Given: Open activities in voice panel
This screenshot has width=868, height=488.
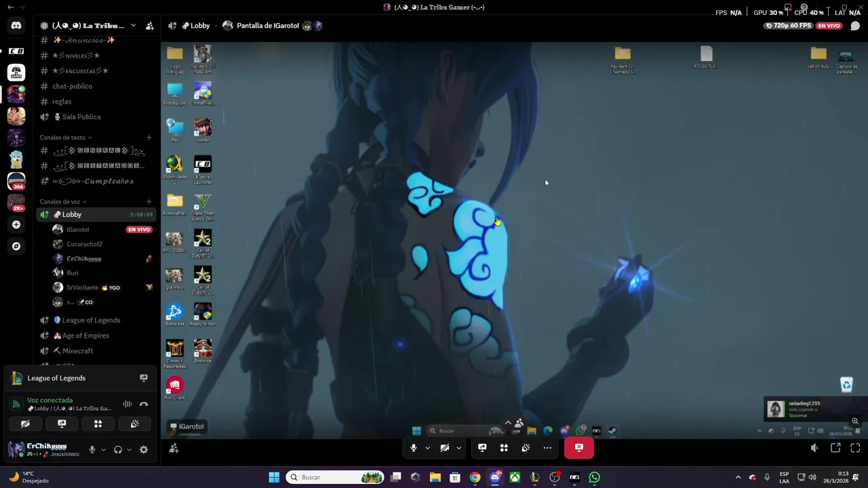Looking at the screenshot, I should [x=98, y=424].
